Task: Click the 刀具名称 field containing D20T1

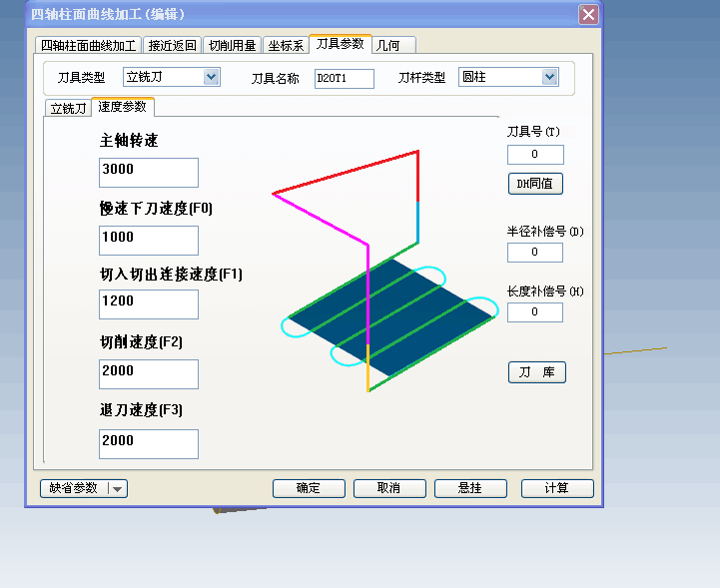Action: 344,78
